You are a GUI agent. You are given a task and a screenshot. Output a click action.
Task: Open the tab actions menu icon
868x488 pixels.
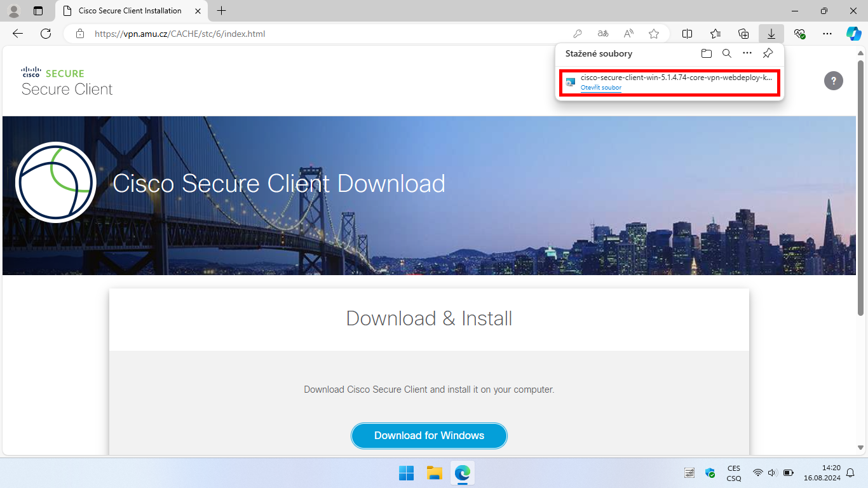[38, 11]
